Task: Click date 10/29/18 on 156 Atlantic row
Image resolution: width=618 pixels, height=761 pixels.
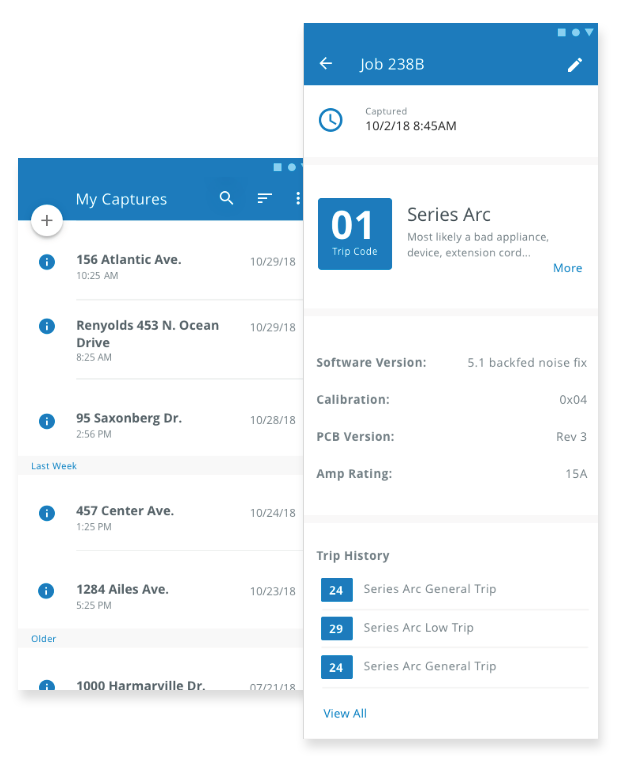Action: point(273,262)
